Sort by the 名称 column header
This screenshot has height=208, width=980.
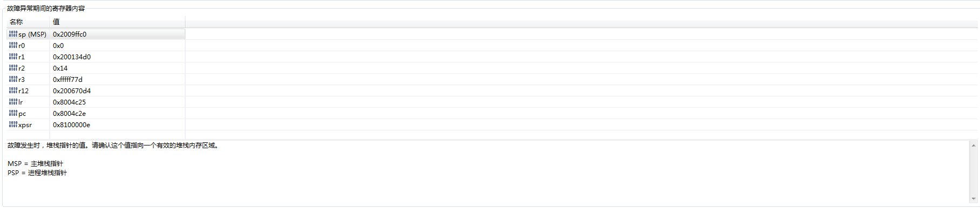pos(28,22)
